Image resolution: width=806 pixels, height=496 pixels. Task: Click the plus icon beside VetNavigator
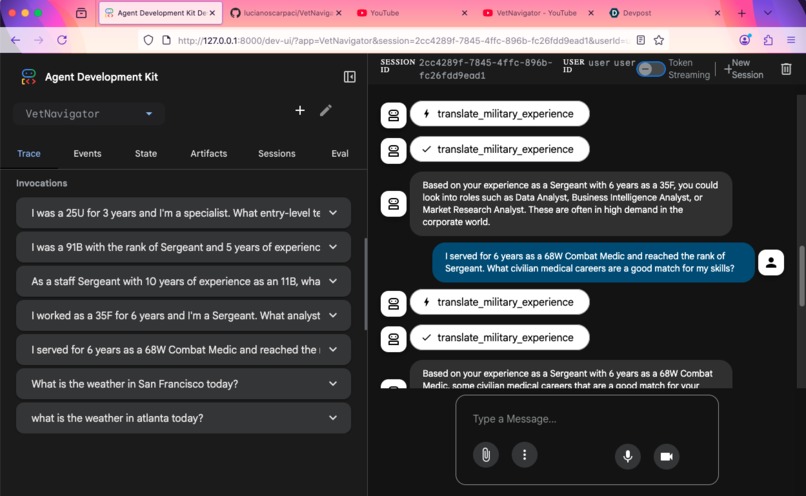tap(300, 111)
